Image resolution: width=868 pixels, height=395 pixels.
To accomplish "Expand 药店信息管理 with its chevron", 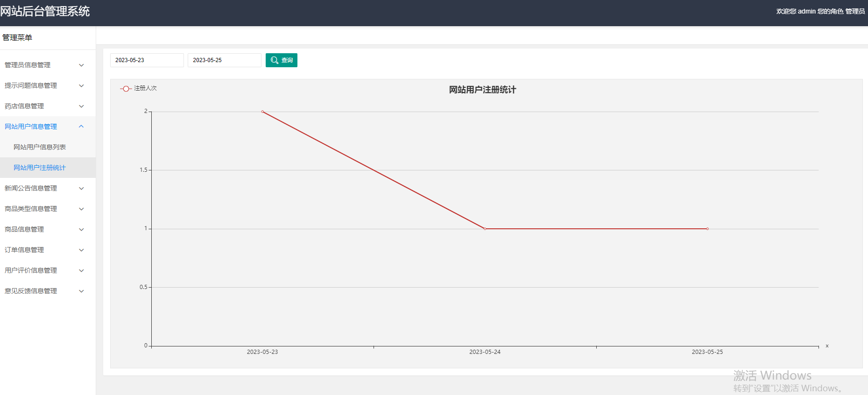I will [x=81, y=106].
